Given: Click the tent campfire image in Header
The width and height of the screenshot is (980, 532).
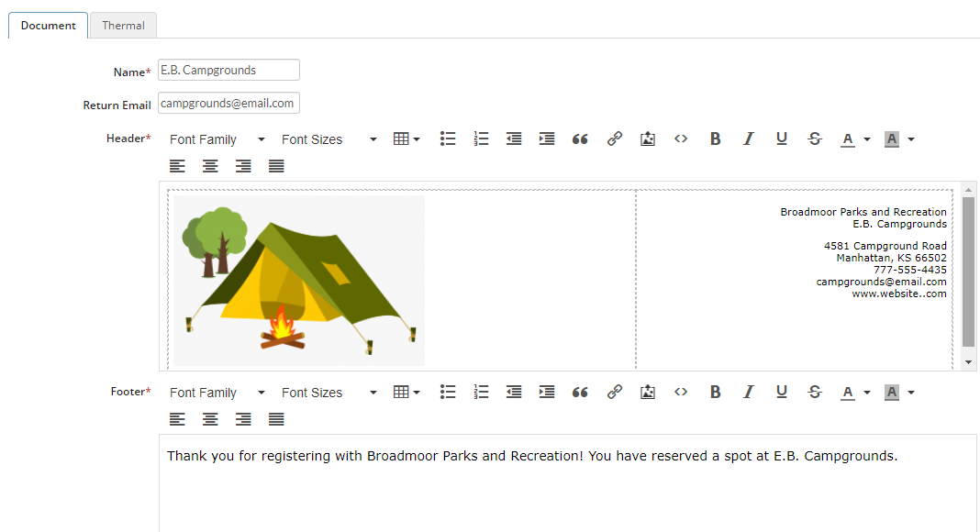Looking at the screenshot, I should point(299,281).
